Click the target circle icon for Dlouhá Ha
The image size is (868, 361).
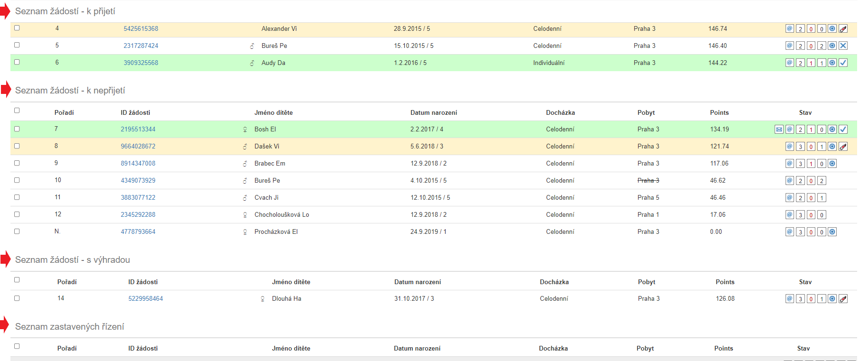832,298
